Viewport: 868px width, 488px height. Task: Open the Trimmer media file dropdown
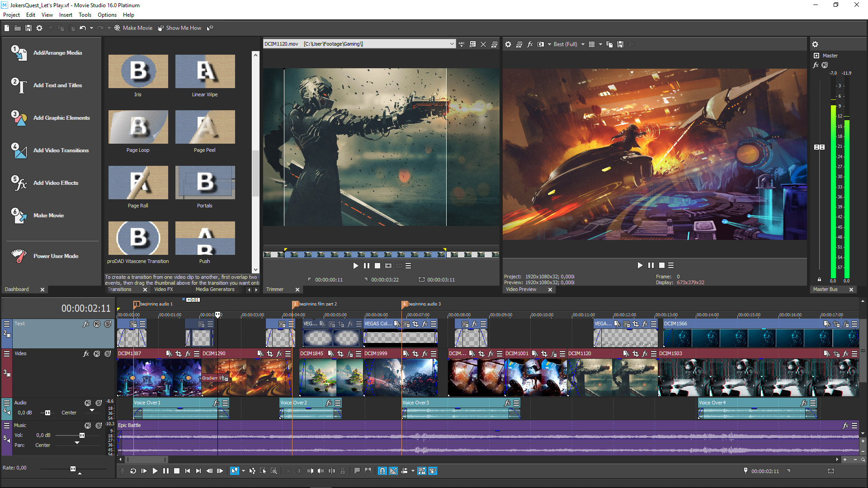[452, 44]
